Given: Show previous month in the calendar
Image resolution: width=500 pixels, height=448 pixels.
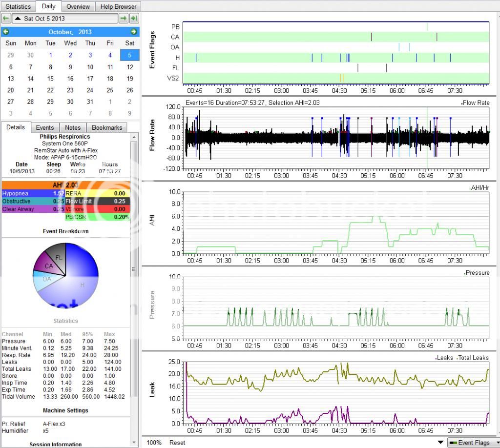Looking at the screenshot, I should [x=6, y=32].
